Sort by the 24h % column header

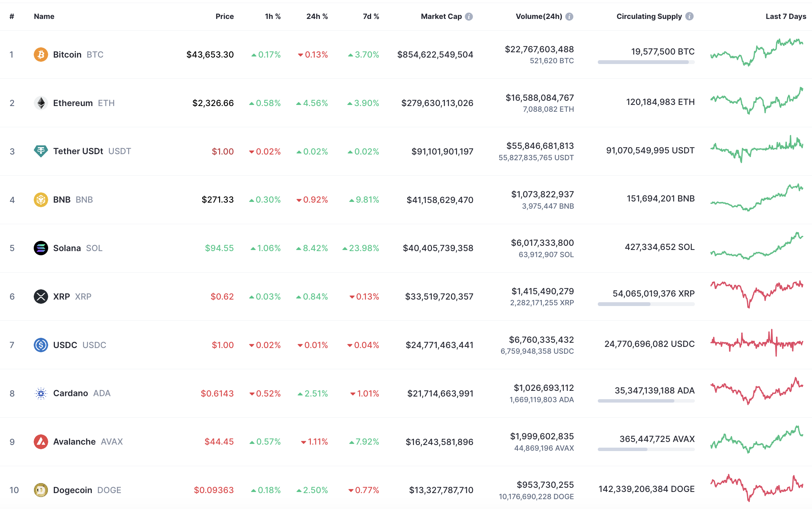tap(317, 17)
